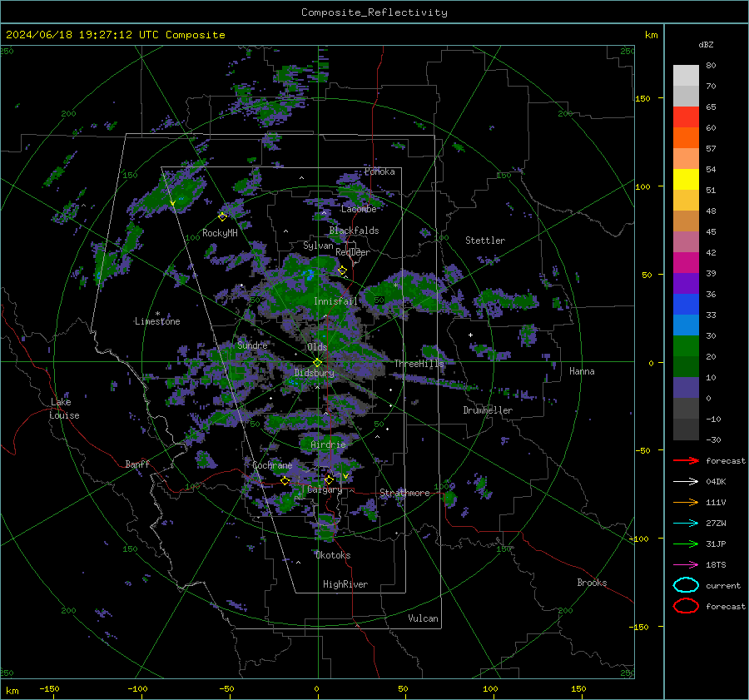The height and width of the screenshot is (700, 749).
Task: Select the Olds label at radar center
Action: coord(317,347)
